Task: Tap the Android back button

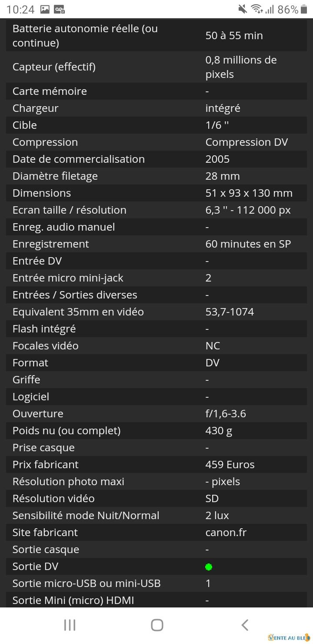Action: tap(245, 625)
